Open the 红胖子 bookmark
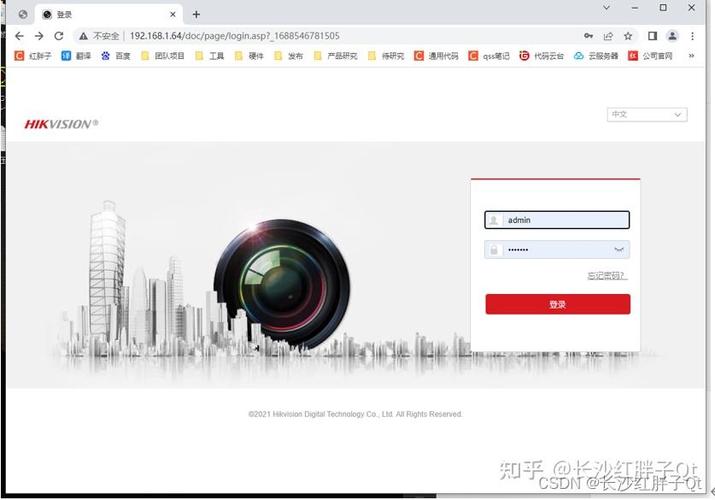 point(33,56)
